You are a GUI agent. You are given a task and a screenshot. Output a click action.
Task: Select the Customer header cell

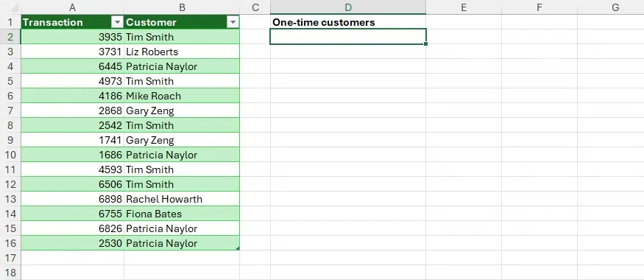point(182,22)
